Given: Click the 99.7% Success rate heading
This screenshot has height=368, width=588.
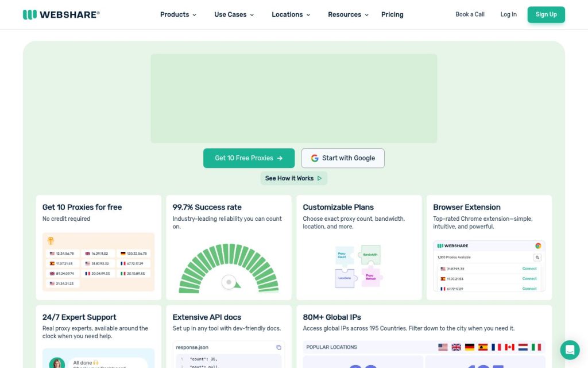Looking at the screenshot, I should (207, 207).
